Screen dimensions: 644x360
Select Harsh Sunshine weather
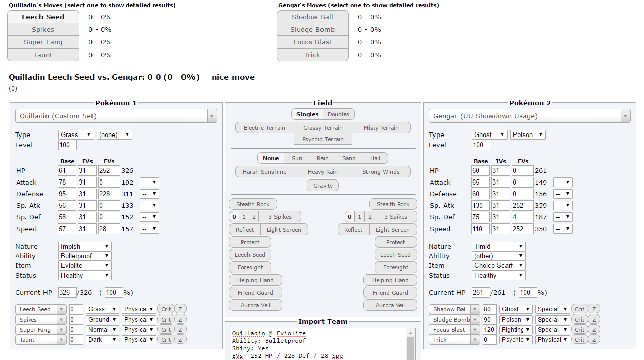coord(264,172)
